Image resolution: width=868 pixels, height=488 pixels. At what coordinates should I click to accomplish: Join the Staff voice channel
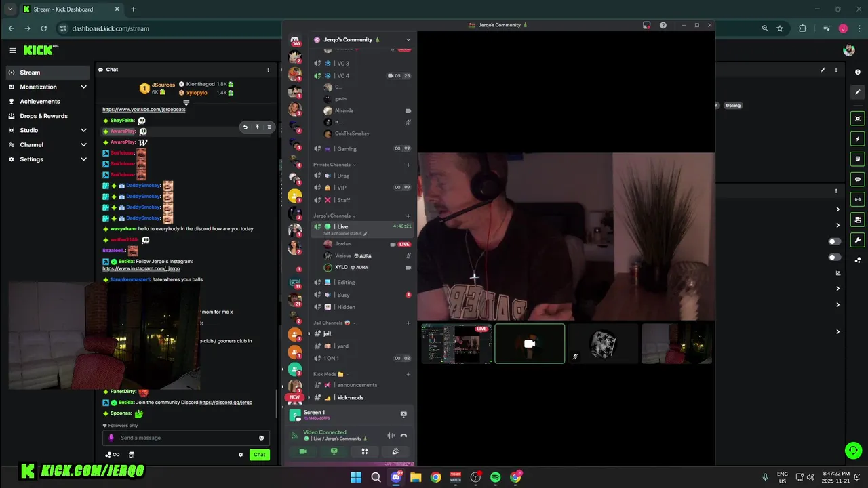[x=362, y=200]
